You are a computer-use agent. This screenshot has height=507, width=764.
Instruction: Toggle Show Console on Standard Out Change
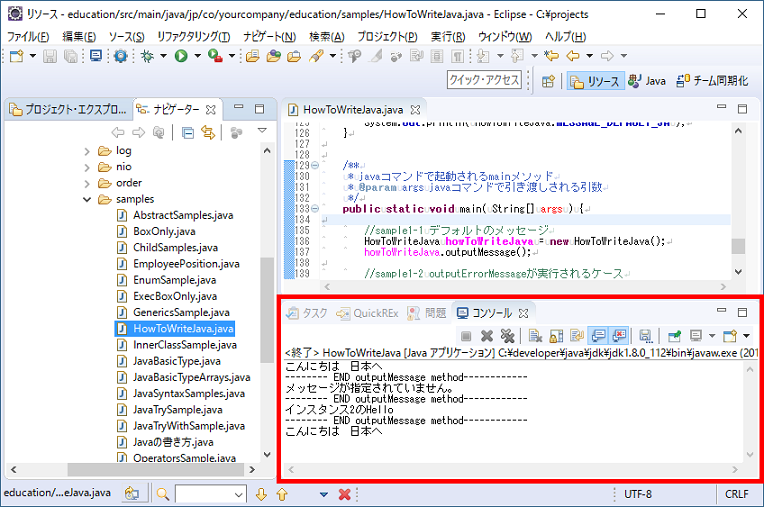(599, 336)
